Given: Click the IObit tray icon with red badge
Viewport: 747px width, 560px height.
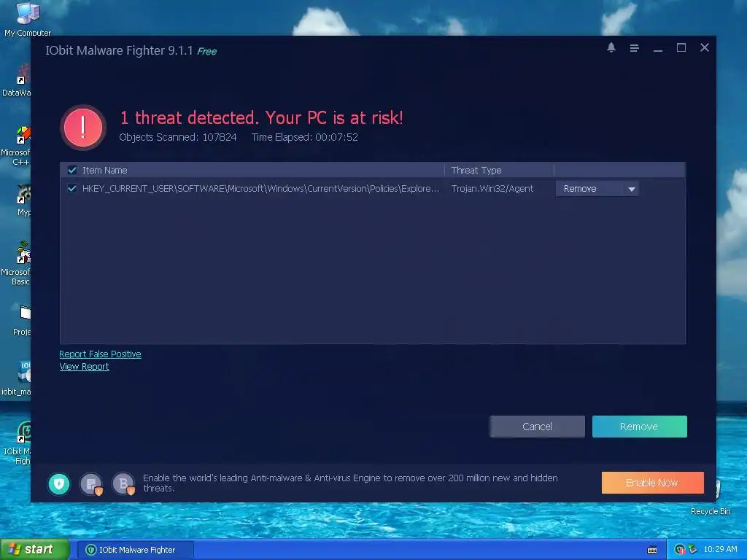Looking at the screenshot, I should tap(680, 550).
